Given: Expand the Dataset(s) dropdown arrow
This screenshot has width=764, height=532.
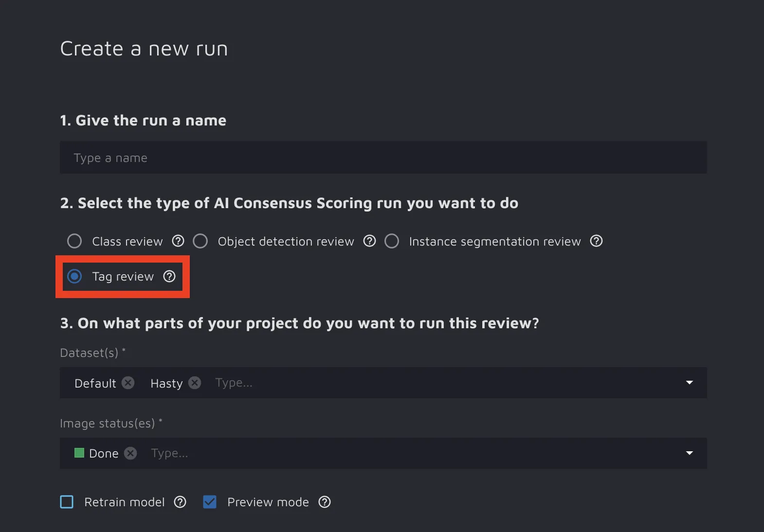Looking at the screenshot, I should [689, 383].
